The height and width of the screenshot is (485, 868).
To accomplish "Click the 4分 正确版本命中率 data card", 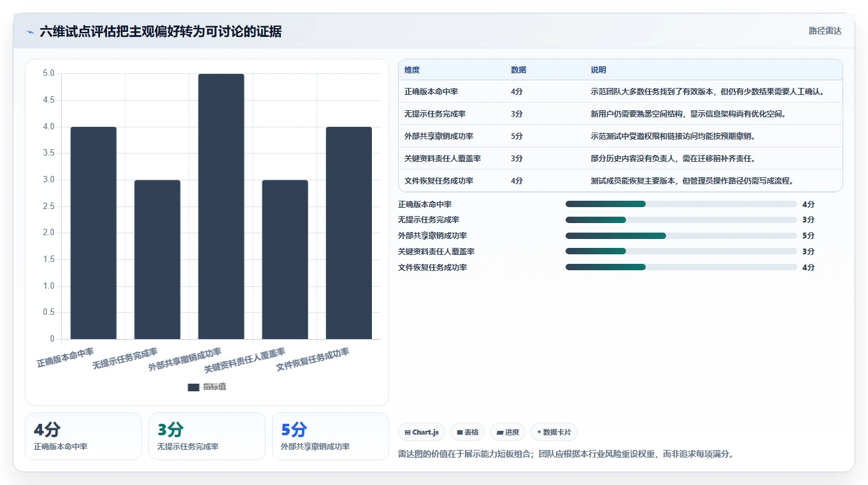I will coord(83,436).
